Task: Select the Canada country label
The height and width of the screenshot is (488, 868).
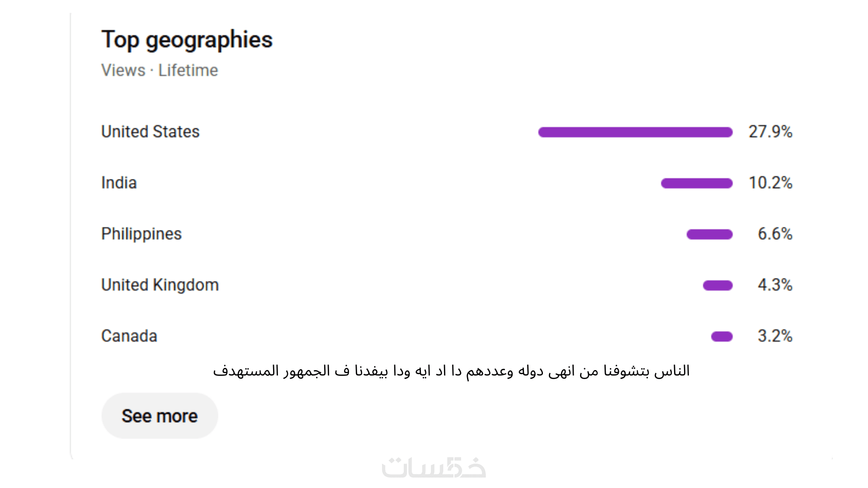Action: [x=129, y=336]
